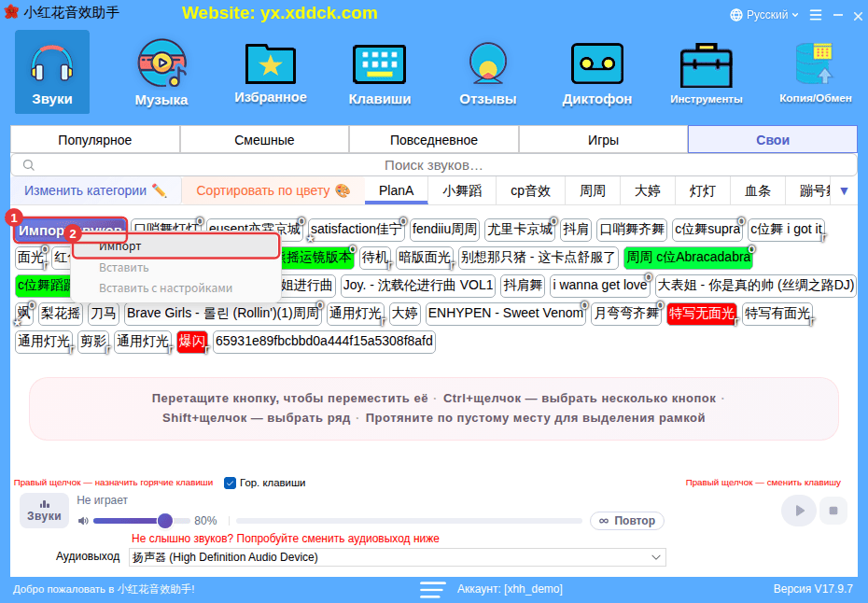868x603 pixels.
Task: Play the green 周周 c位Abracadabra sound
Action: click(688, 257)
